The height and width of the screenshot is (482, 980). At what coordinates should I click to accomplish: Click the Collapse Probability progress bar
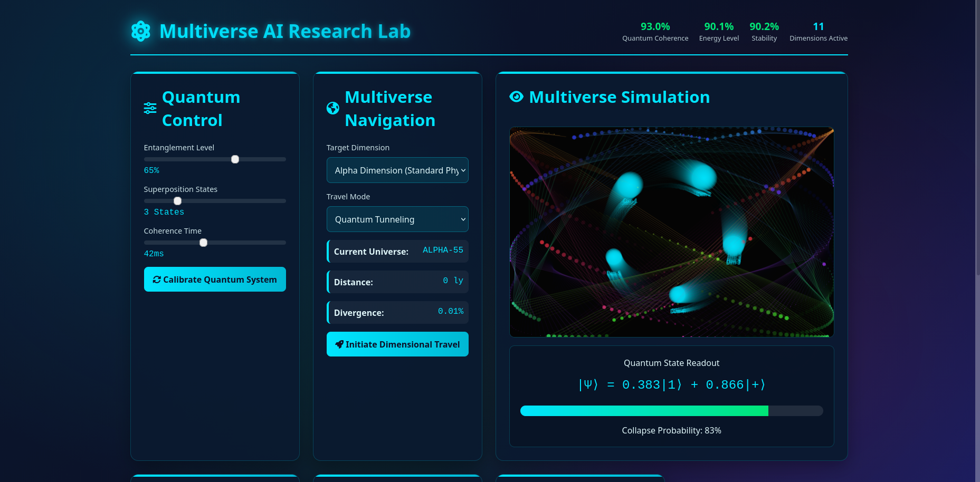pos(671,410)
